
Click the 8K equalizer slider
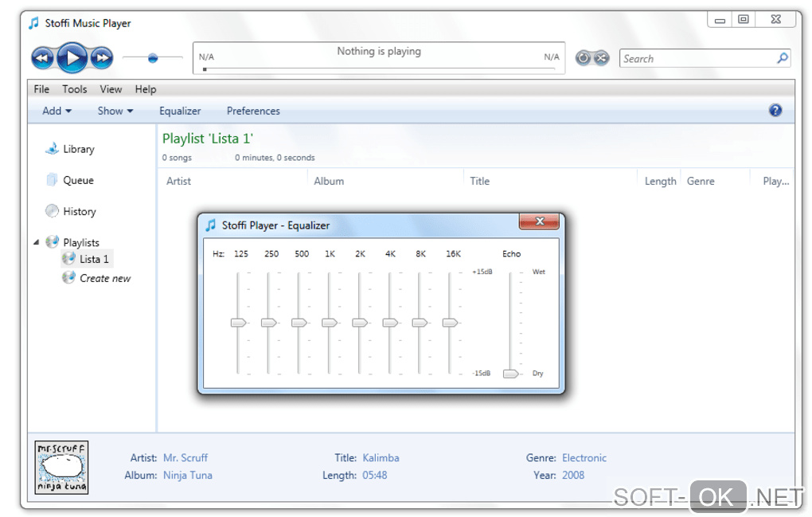point(420,323)
